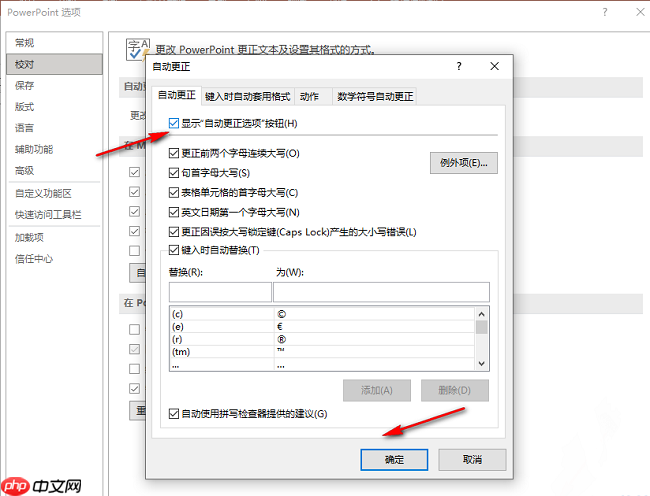Click the replacement list scroll down arrow

tap(481, 364)
